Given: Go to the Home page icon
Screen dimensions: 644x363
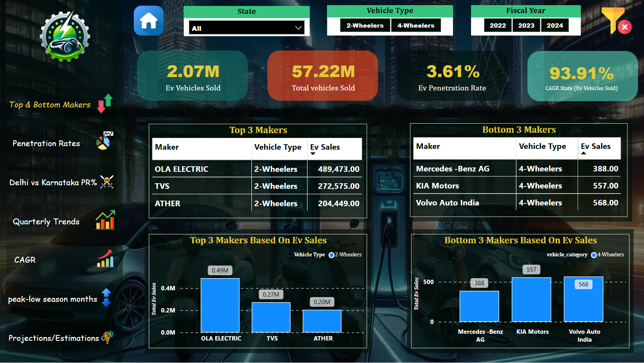Looking at the screenshot, I should point(148,21).
